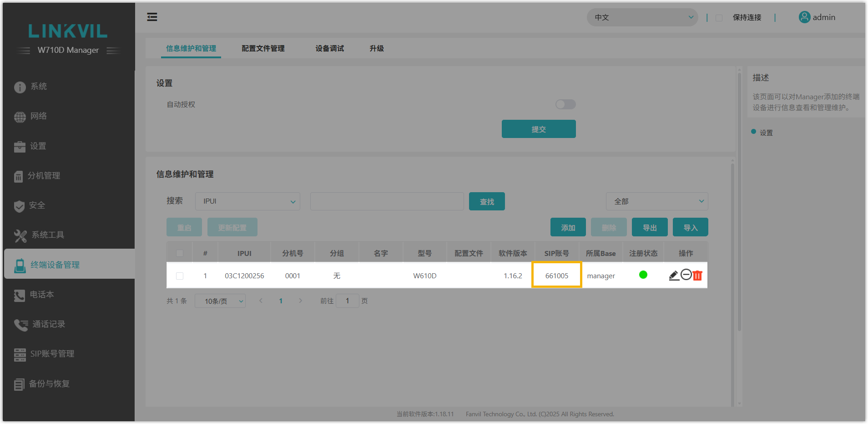Switch to the 设备调试 tab
The height and width of the screenshot is (424, 868).
[329, 48]
